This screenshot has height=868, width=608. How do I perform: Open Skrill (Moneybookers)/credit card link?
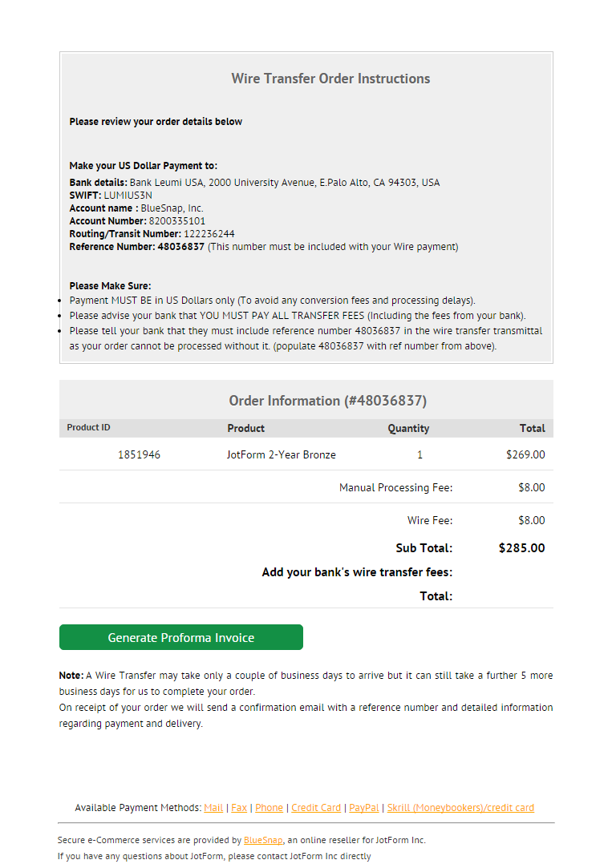(x=460, y=808)
